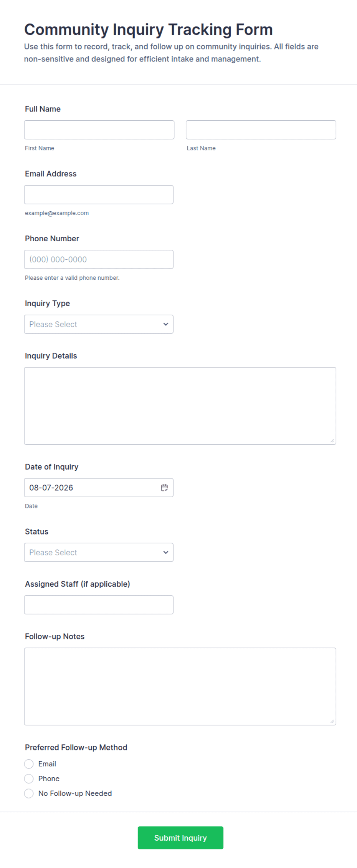Click into the Last Name field

click(x=261, y=130)
